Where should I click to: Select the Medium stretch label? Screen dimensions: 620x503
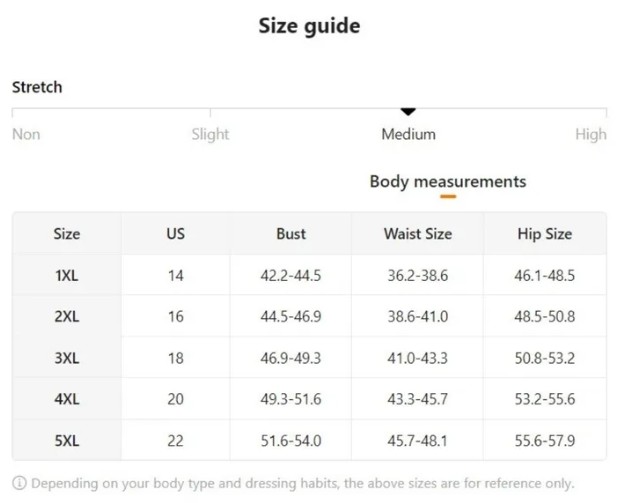pos(408,134)
